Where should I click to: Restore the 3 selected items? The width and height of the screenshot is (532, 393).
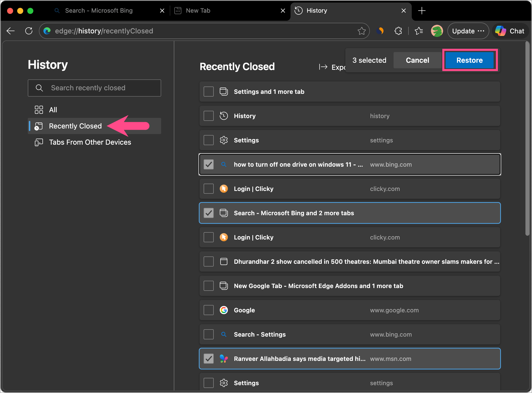click(x=470, y=60)
